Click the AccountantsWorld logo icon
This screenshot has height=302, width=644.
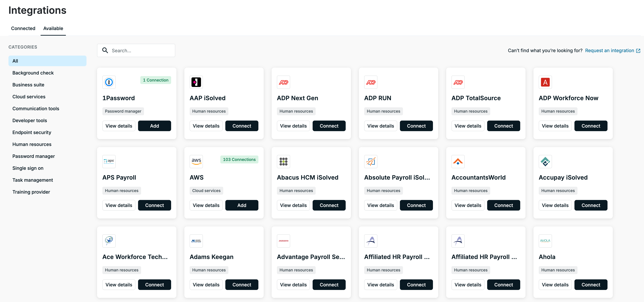pyautogui.click(x=458, y=161)
